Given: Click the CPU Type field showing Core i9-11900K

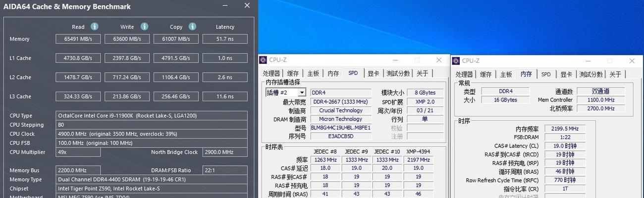Looking at the screenshot, I should [x=152, y=115].
